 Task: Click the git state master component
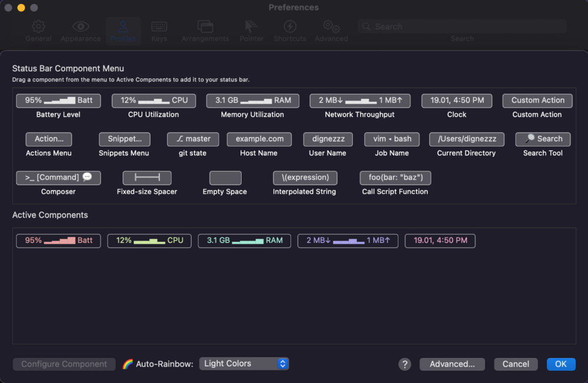(x=193, y=139)
